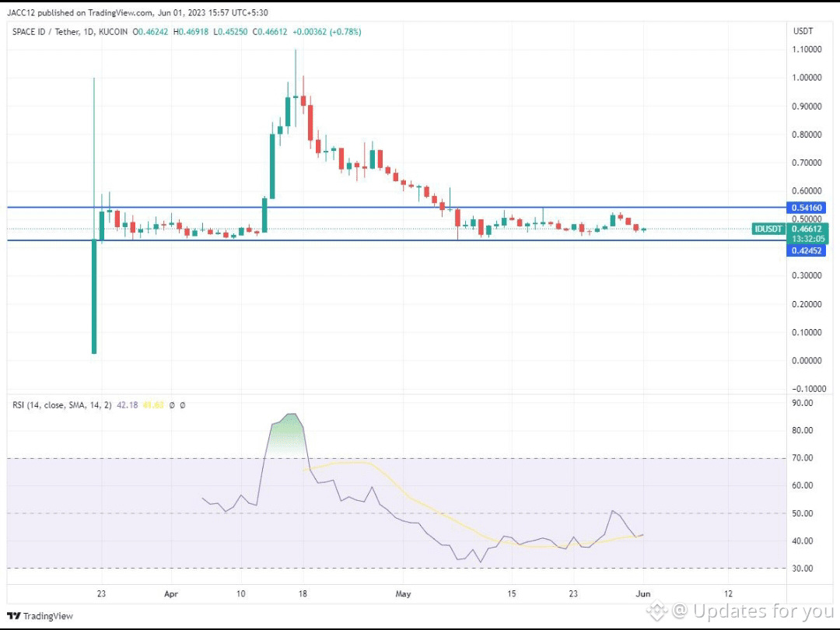840x630 pixels.
Task: Click the 1.00000 price axis label
Action: (x=807, y=78)
